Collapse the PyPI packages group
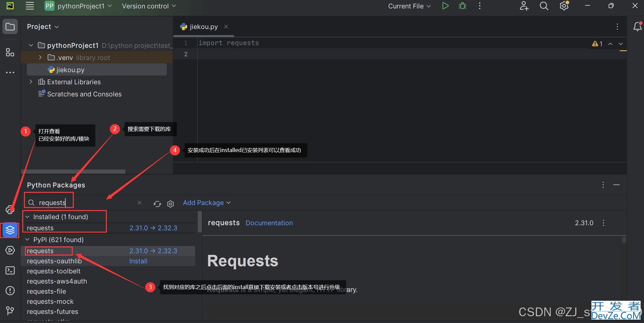Image resolution: width=644 pixels, height=323 pixels. [28, 240]
